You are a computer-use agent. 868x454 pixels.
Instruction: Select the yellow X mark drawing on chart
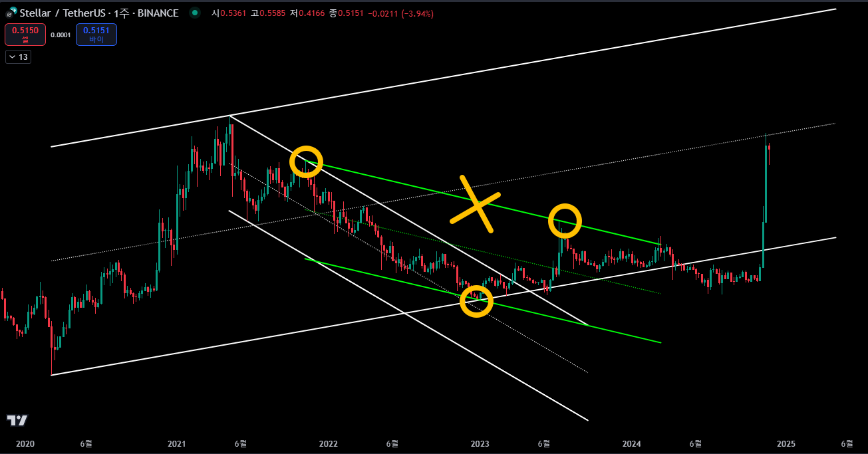click(475, 204)
